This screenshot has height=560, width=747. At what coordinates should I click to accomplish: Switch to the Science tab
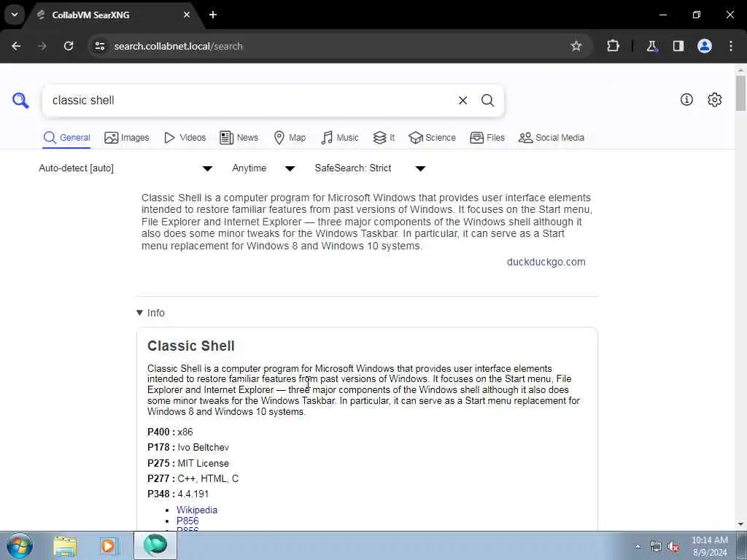[x=432, y=138]
